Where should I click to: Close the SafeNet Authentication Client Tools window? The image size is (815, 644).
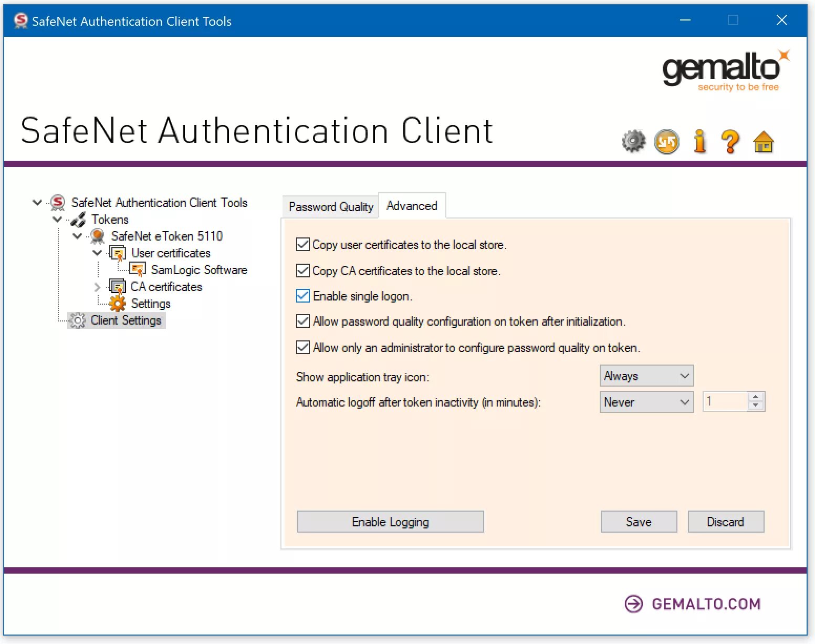tap(781, 20)
